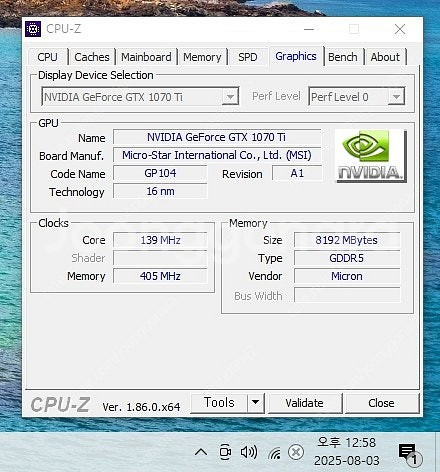Click the date 2025-08-03 in taskbar
The width and height of the screenshot is (440, 472).
click(347, 461)
